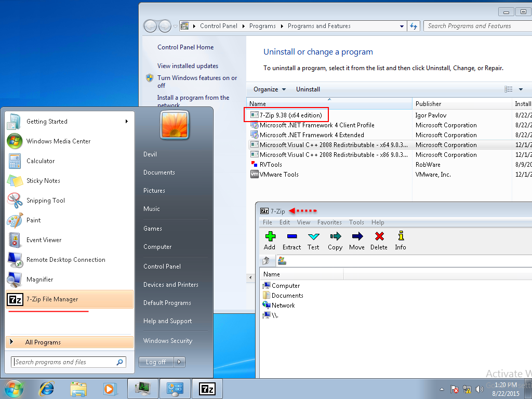This screenshot has width=532, height=399.
Task: Open the change view dropdown arrow
Action: (521, 89)
